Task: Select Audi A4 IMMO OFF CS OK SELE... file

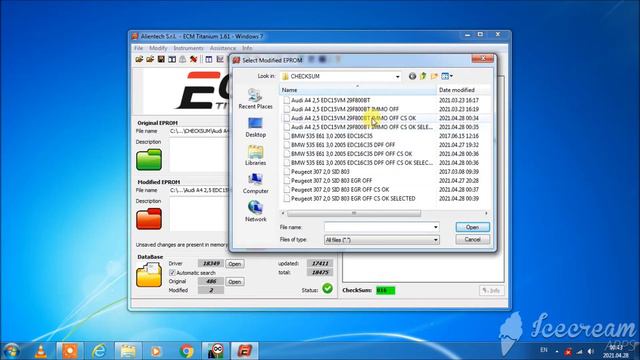Action: tap(358, 127)
